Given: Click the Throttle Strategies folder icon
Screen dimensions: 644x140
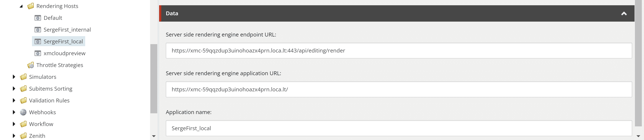Looking at the screenshot, I should pos(31,65).
